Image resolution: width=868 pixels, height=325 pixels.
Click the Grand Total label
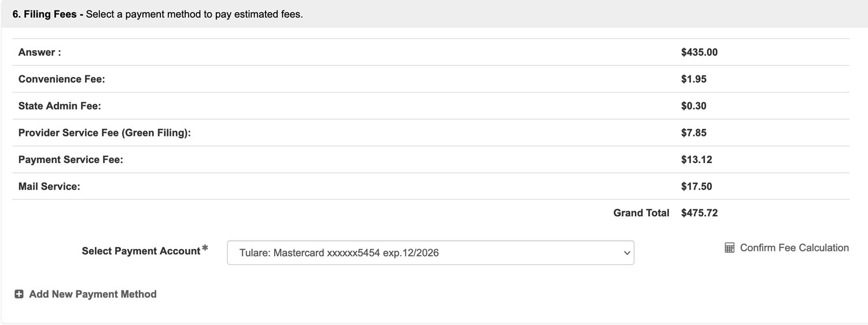click(x=641, y=213)
